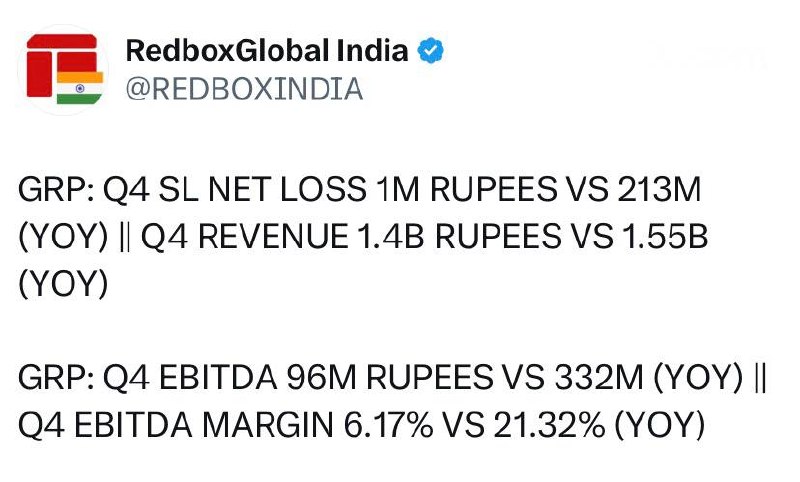800x482 pixels.
Task: Click the 1.55B prior-year revenue figure
Action: pos(665,237)
